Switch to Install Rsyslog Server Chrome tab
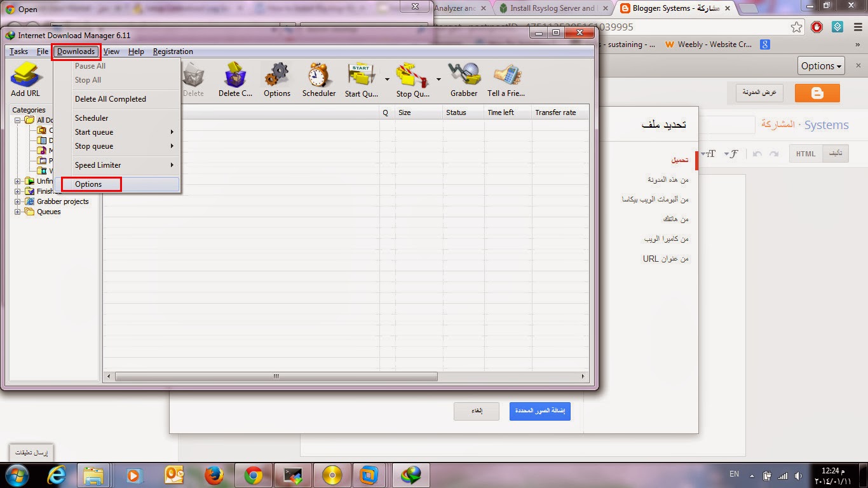 click(x=552, y=9)
